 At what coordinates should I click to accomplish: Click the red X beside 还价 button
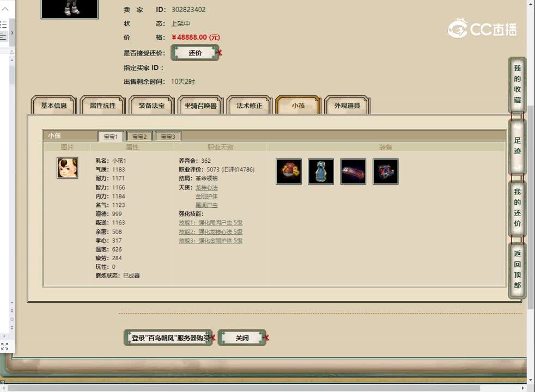(x=220, y=53)
